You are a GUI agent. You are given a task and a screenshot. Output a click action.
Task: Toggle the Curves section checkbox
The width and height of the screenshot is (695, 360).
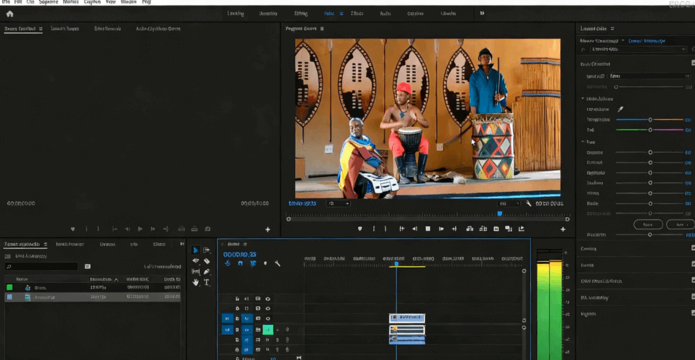[x=693, y=265]
